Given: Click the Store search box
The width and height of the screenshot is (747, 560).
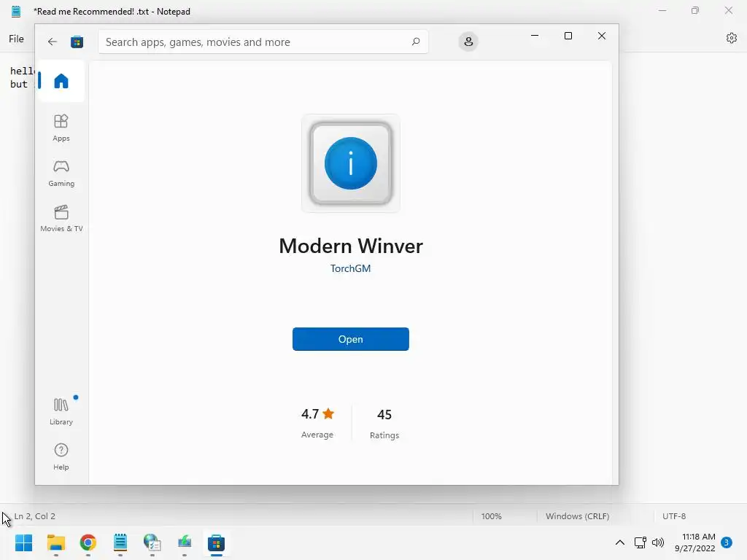Looking at the screenshot, I should pos(263,42).
